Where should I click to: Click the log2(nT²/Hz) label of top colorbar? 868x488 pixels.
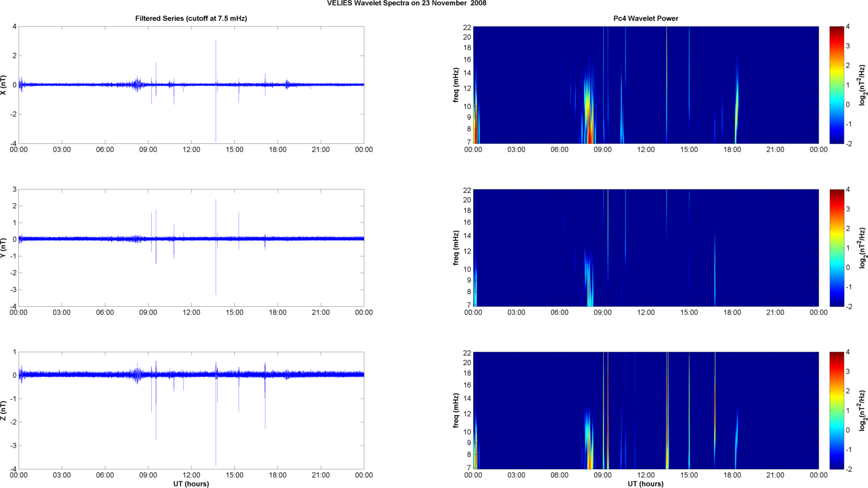point(862,85)
